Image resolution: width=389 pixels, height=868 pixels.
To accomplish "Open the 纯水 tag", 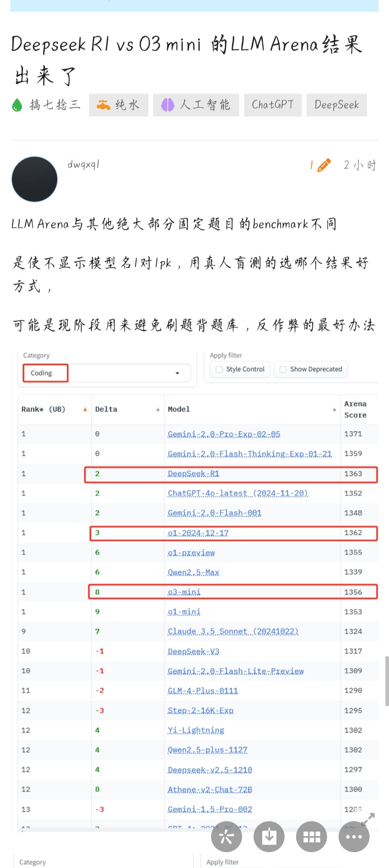I will click(x=119, y=105).
